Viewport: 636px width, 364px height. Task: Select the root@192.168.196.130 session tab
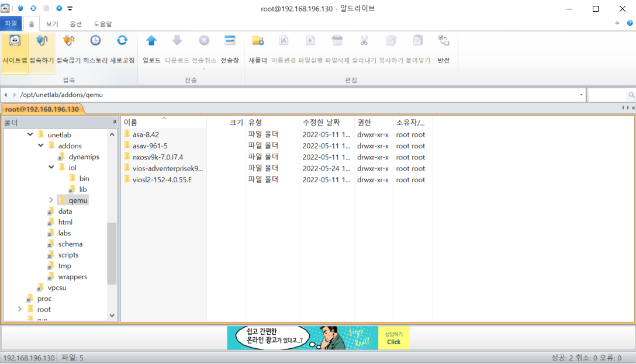(42, 109)
